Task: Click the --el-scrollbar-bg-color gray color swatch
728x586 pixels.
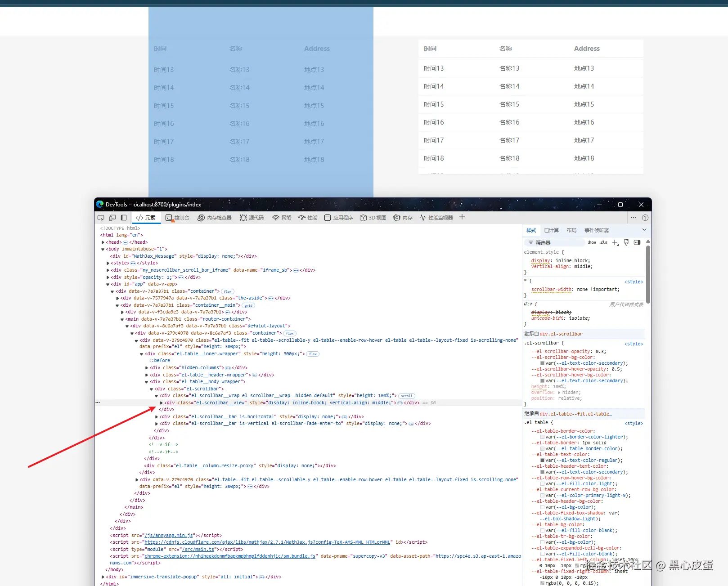Action: (543, 363)
